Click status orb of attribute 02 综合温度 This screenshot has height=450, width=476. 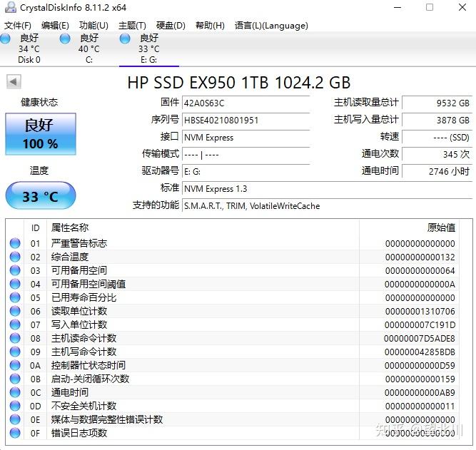[15, 257]
